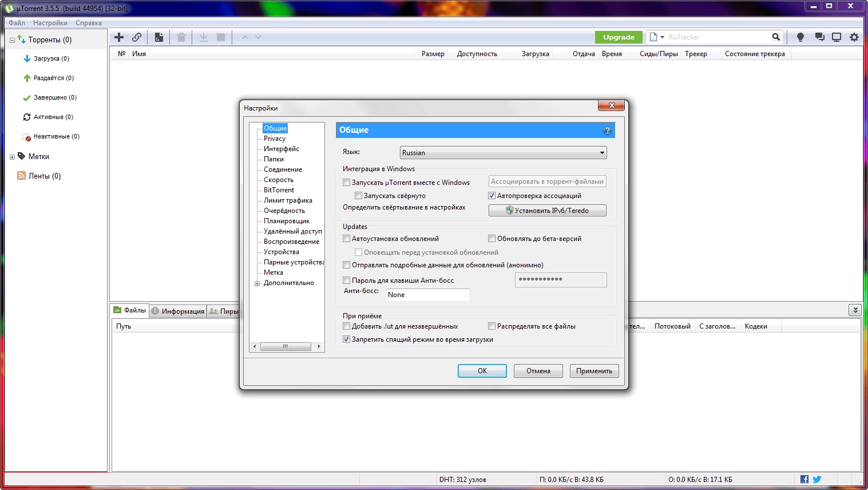Switch to the Информация tab
This screenshot has height=490, width=868.
click(x=177, y=311)
